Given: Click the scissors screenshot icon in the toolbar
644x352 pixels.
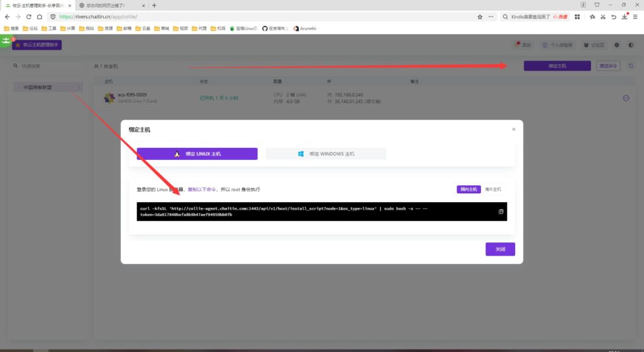Looking at the screenshot, I should point(603,17).
